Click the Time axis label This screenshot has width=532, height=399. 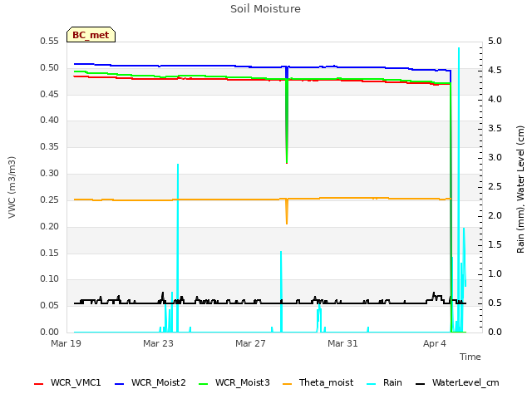470,357
